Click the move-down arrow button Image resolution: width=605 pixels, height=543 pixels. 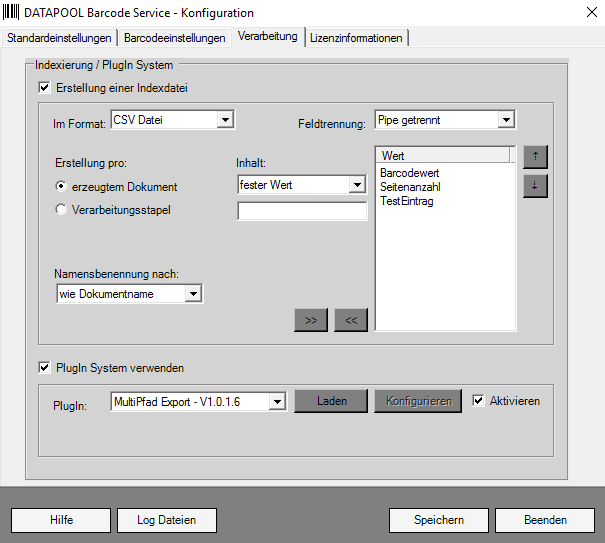(535, 186)
